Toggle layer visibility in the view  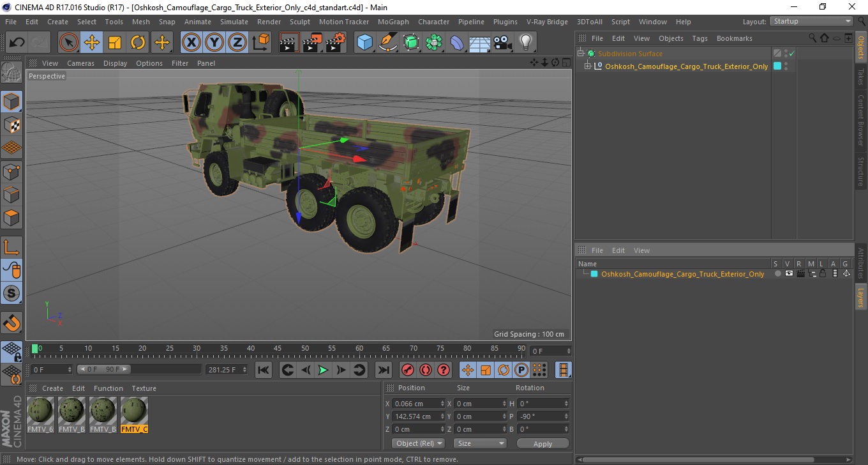click(789, 274)
